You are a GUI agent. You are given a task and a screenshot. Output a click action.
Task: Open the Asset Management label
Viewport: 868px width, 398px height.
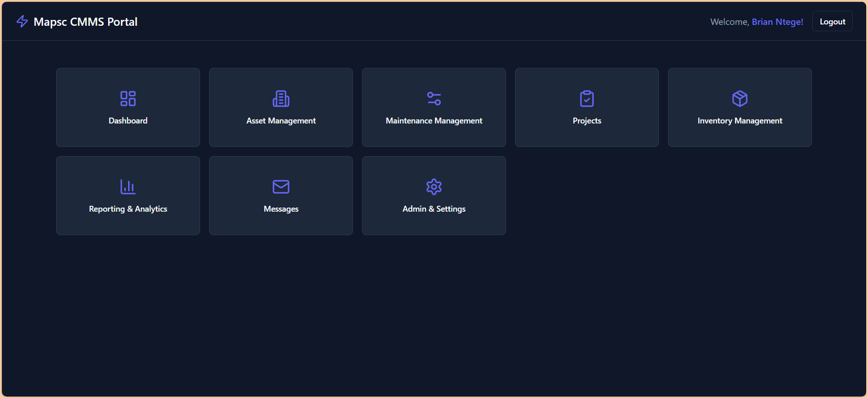[281, 121]
